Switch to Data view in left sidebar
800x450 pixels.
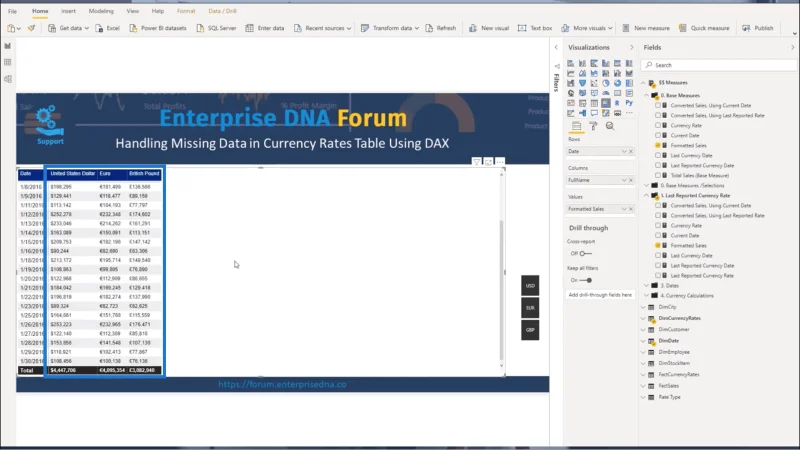point(8,62)
